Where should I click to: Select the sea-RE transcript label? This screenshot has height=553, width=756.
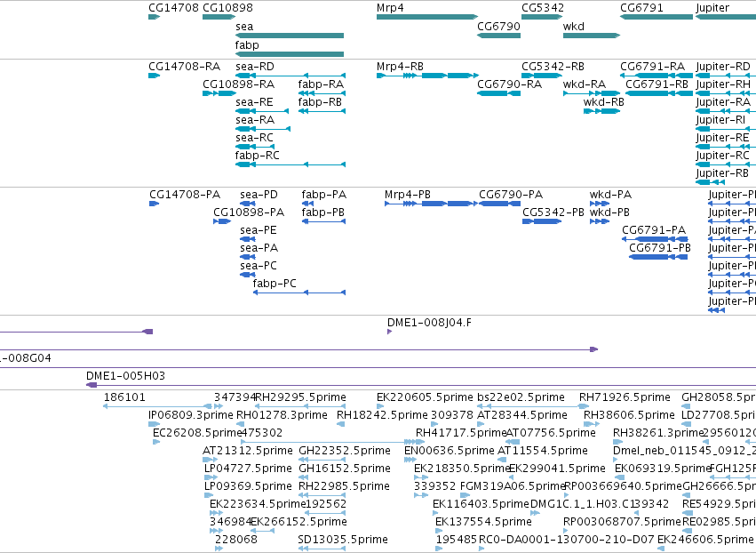click(254, 102)
